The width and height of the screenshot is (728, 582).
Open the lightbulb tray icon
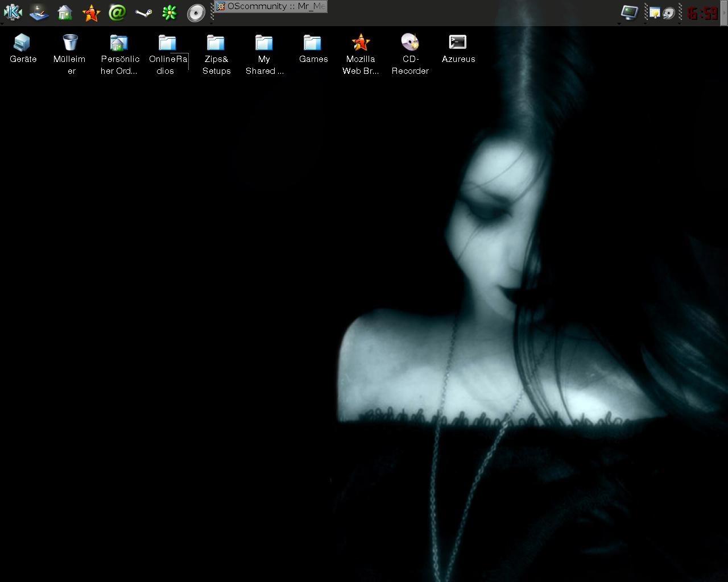click(x=655, y=13)
